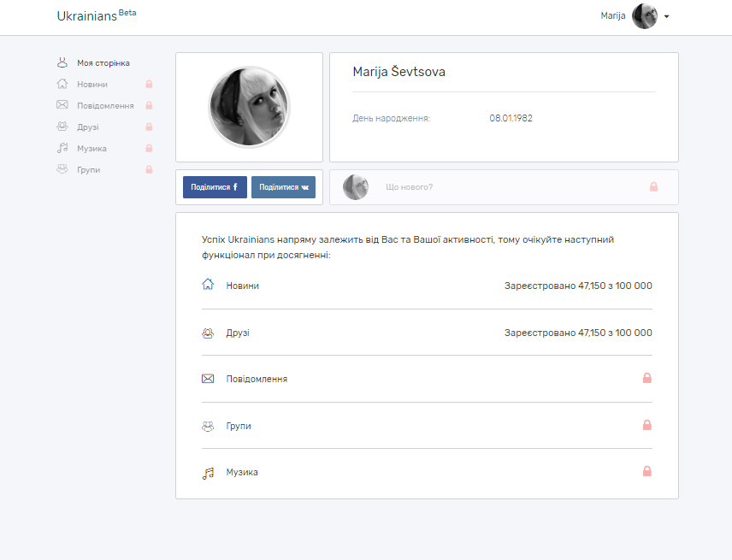The height and width of the screenshot is (560, 732).
Task: Open Групи in the sidebar menu
Action: [x=88, y=170]
